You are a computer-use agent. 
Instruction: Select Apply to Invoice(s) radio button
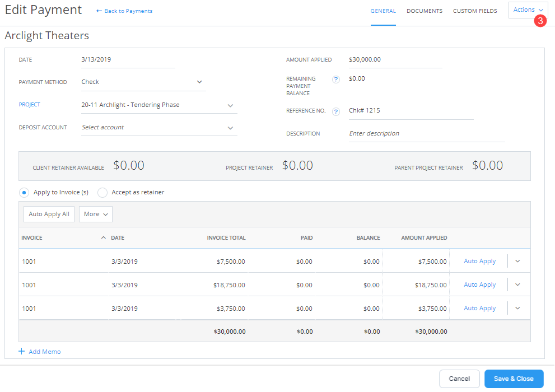(x=24, y=193)
